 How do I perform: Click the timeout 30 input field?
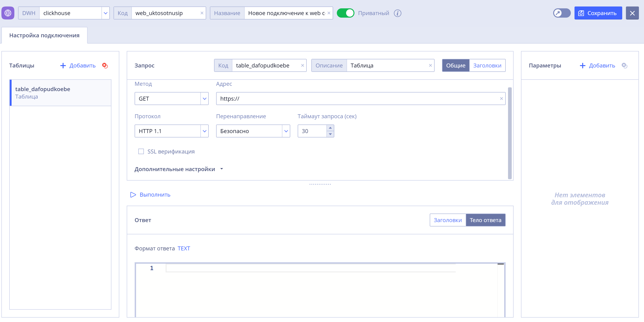312,131
